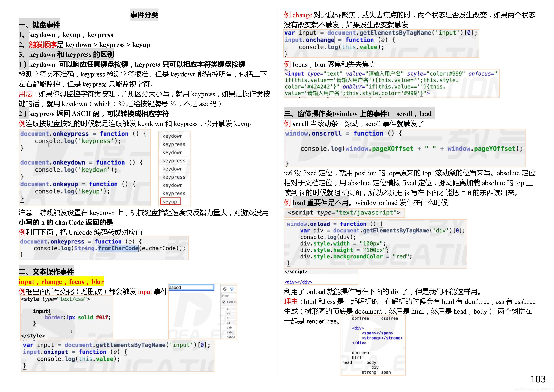Click the highlighted 'fromCharCode' code text
The height and width of the screenshot is (392, 554).
118,248
